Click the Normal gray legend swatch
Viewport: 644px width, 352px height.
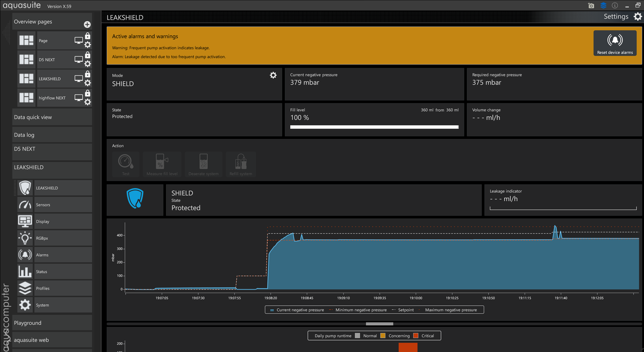pyautogui.click(x=357, y=336)
